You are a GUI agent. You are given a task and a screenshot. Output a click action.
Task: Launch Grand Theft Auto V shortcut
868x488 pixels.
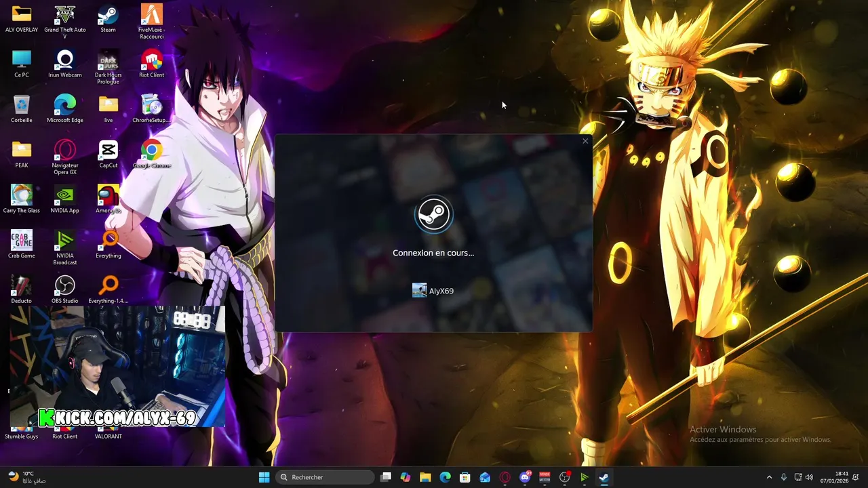(x=65, y=22)
